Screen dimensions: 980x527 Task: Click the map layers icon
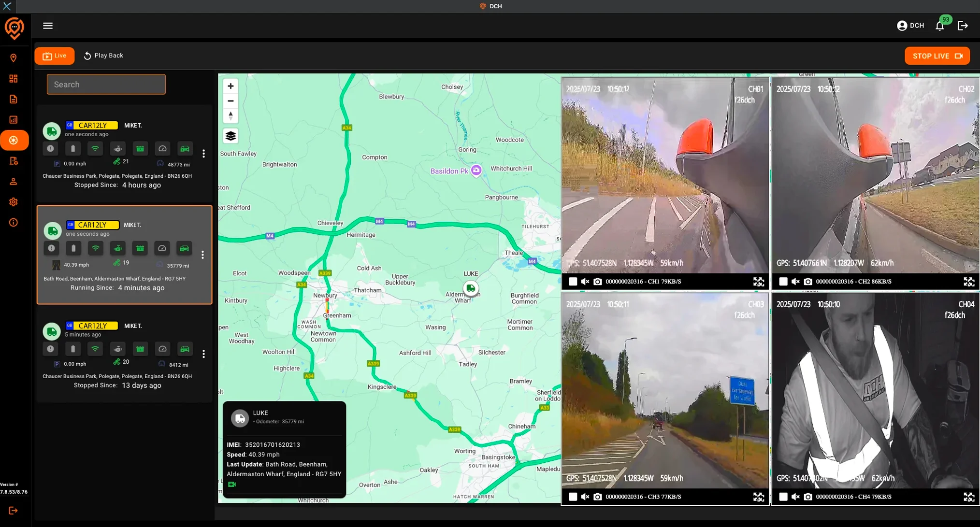pos(231,136)
